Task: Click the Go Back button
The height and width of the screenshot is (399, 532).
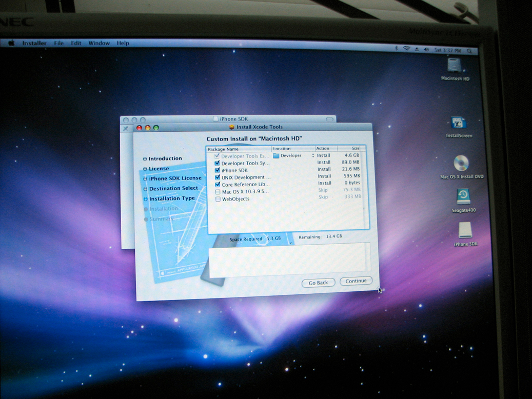Action: tap(318, 283)
